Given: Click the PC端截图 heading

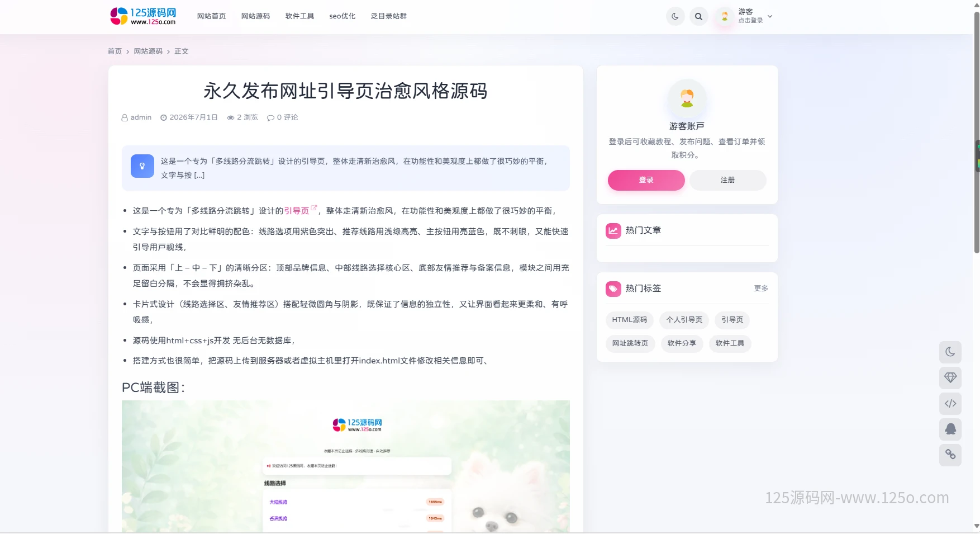Looking at the screenshot, I should point(153,387).
